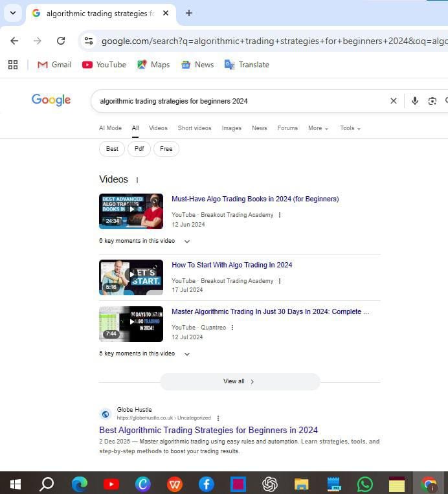Screen dimensions: 448x494
Task: Open the new tab plus button
Action: (189, 13)
